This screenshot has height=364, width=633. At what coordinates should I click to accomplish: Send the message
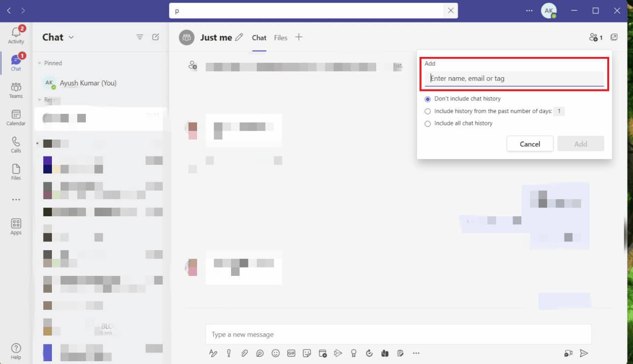[584, 353]
